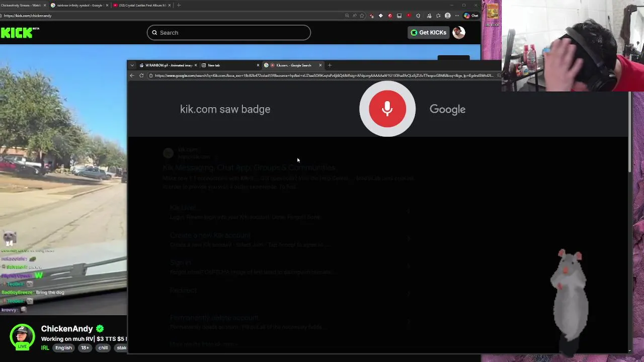Screen dimensions: 644x362
Task: Add new tab in inner browser window
Action: point(330,65)
